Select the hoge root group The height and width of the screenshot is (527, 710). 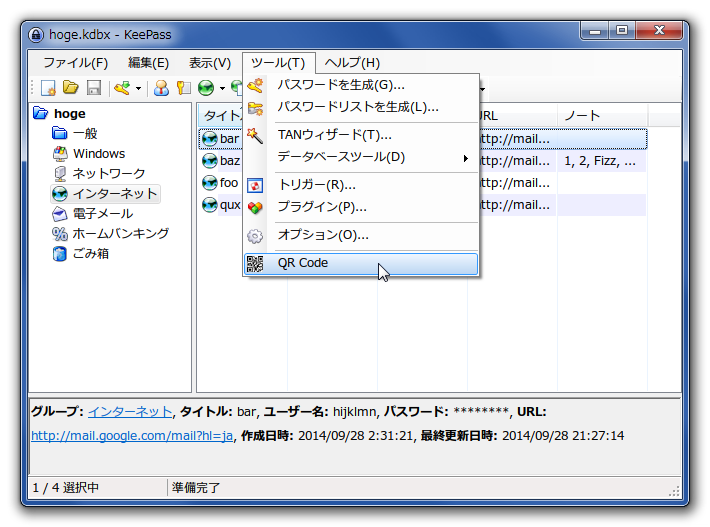click(69, 114)
